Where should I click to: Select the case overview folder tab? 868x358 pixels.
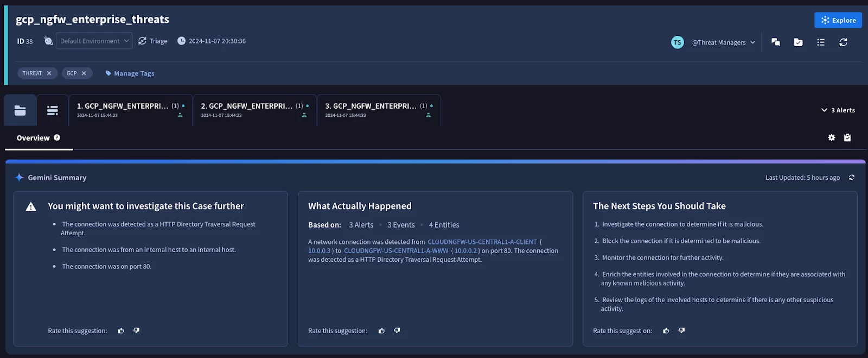coord(20,110)
